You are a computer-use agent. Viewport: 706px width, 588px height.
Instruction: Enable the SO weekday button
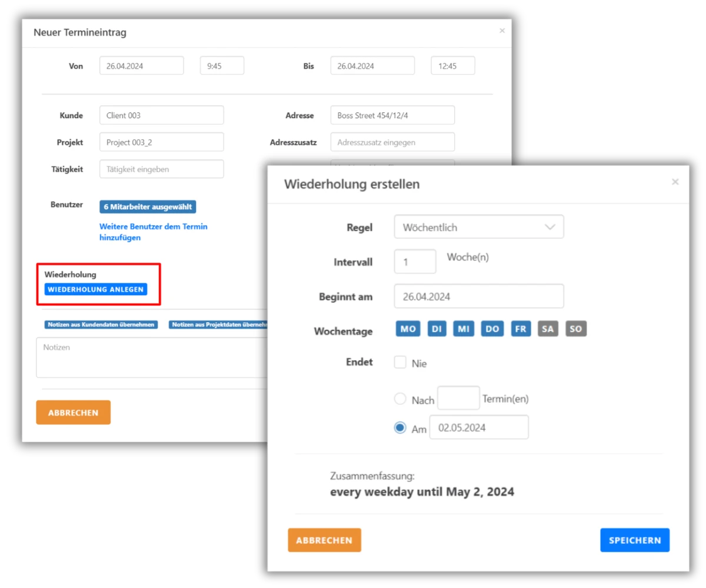coord(576,329)
